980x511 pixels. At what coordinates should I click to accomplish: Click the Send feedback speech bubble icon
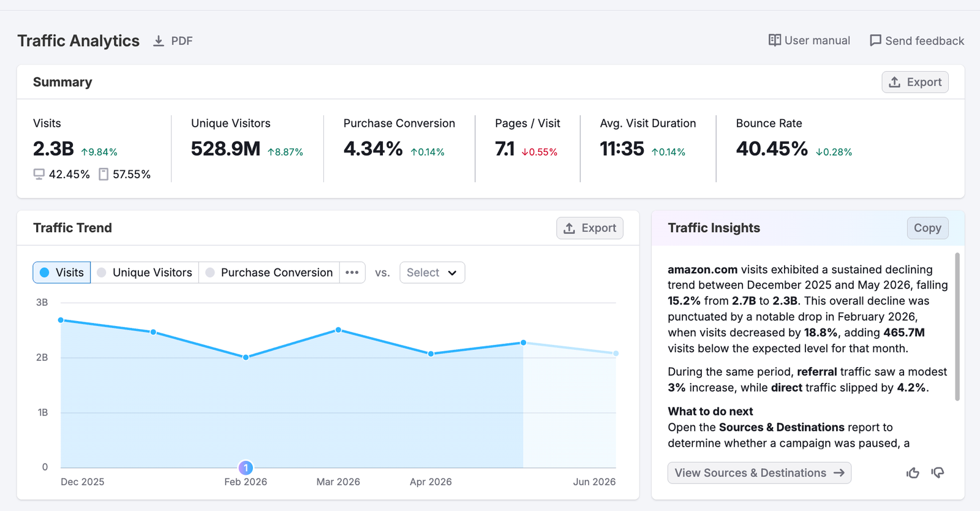pos(876,40)
